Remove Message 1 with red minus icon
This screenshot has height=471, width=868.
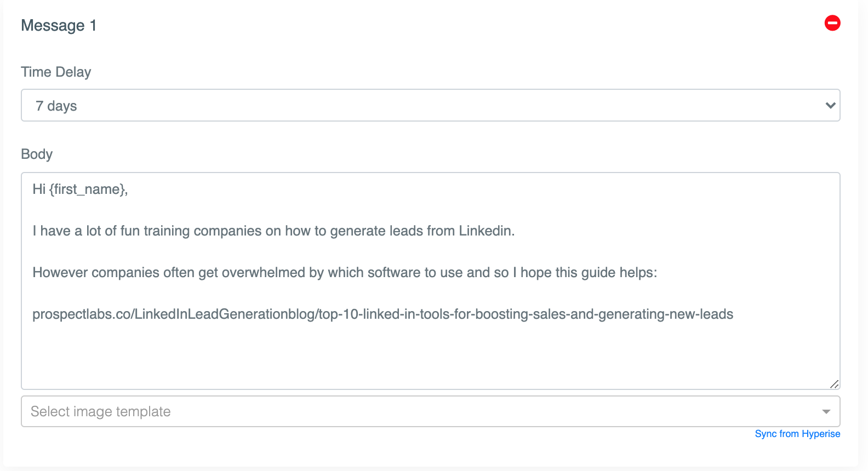(832, 23)
